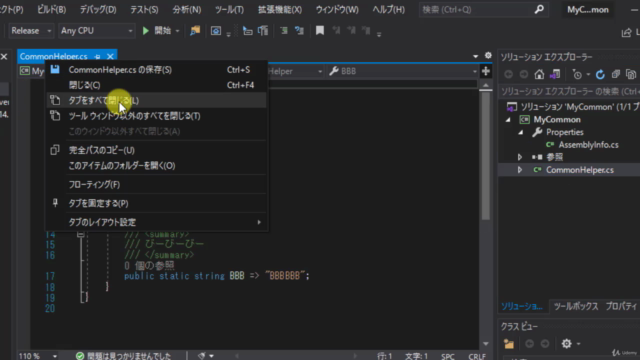Click the Show All Files icon
Screen dimensions: 640x360
coord(631,74)
